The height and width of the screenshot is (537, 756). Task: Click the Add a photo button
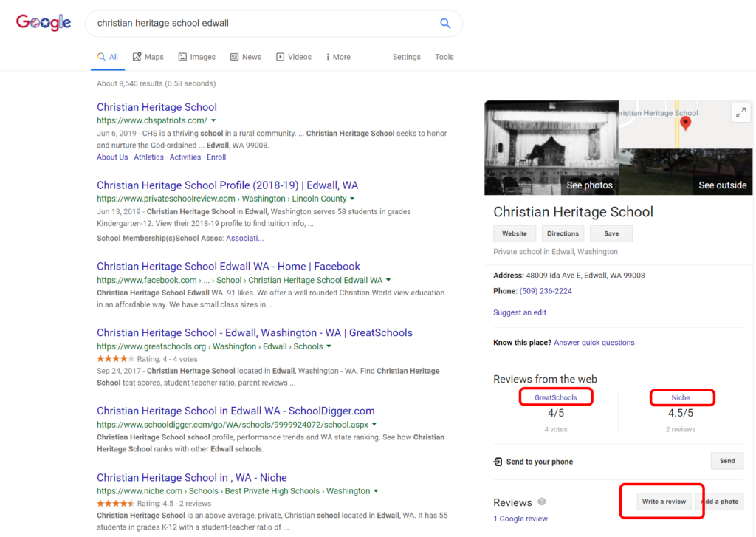click(x=719, y=502)
